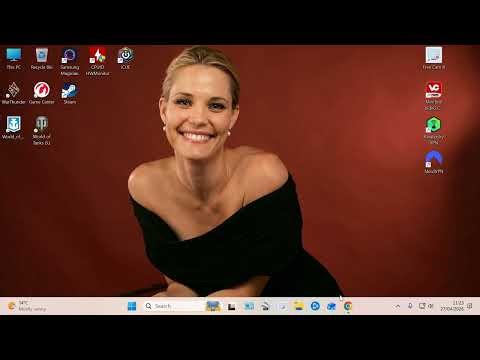Open Google Chrome from the taskbar
Image resolution: width=480 pixels, height=360 pixels.
[x=348, y=306]
